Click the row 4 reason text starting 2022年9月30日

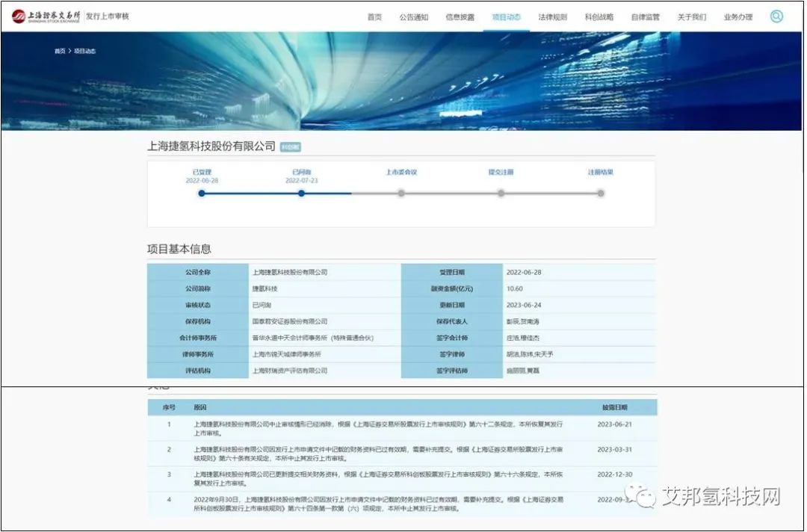[x=378, y=504]
